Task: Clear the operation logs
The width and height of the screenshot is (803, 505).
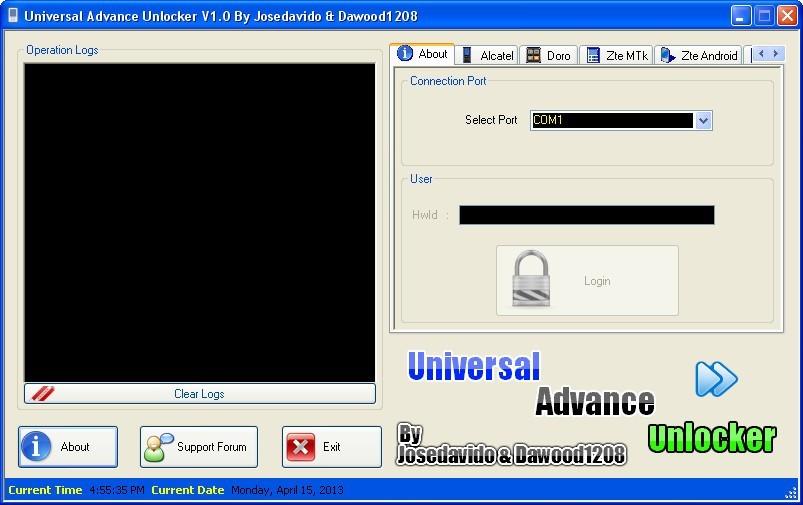Action: [200, 393]
